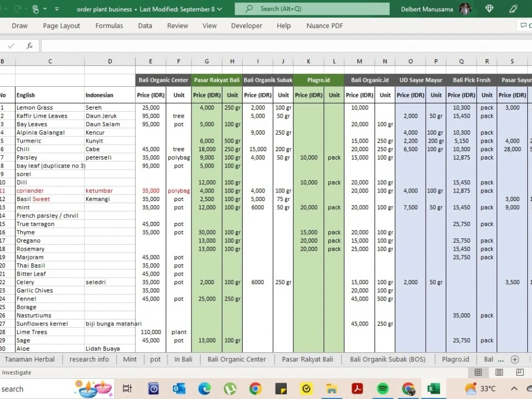This screenshot has width=532, height=399.
Task: Switch to Bali Organik Subak (BOS) sheet tab
Action: [387, 359]
